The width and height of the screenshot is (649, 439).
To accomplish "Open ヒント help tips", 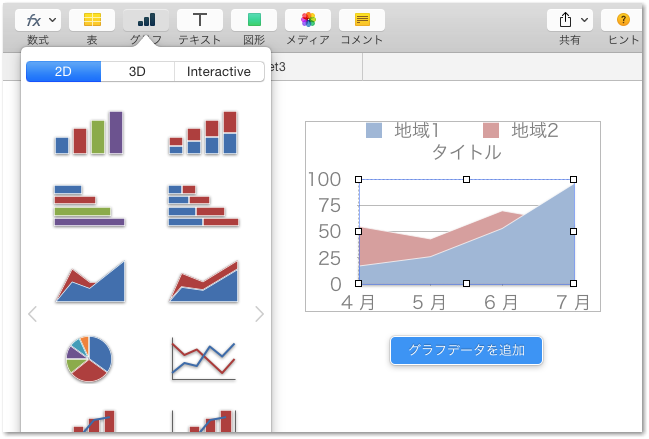I will [623, 19].
